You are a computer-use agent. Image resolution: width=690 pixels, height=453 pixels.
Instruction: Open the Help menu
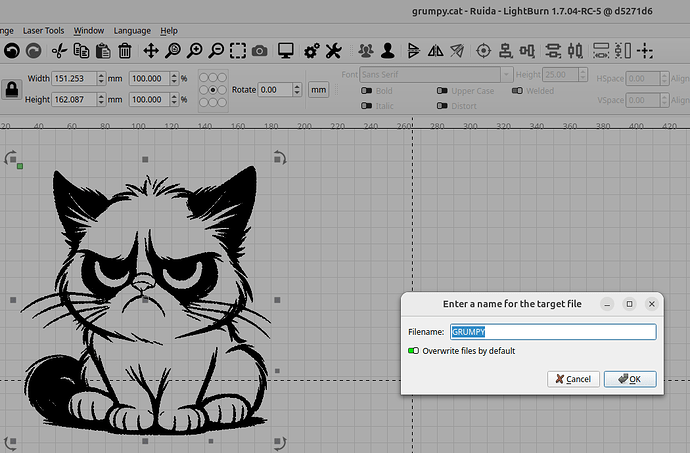tap(169, 30)
